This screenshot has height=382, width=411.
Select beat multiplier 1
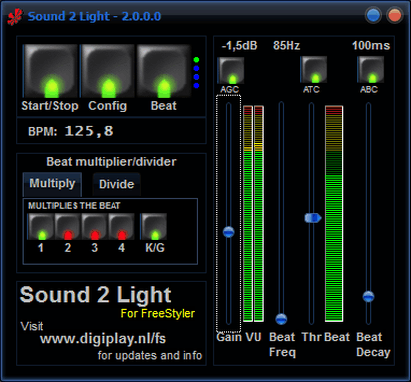[x=41, y=227]
